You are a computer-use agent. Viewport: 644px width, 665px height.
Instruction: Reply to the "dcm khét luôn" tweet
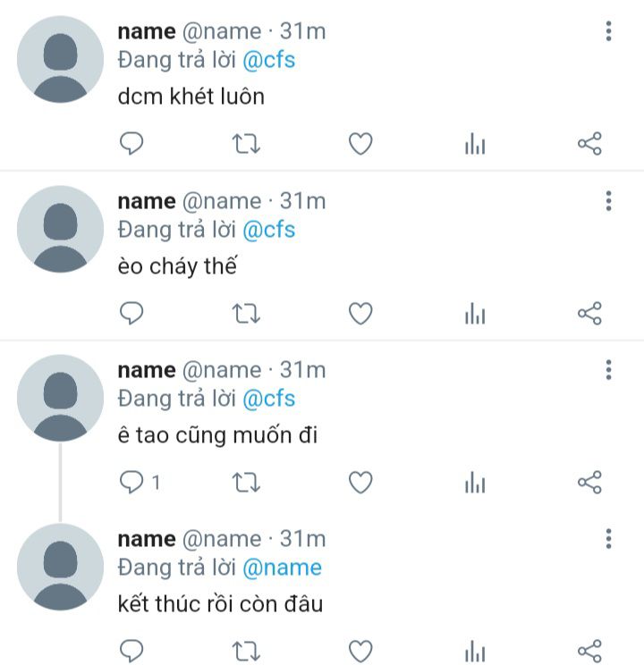point(131,143)
